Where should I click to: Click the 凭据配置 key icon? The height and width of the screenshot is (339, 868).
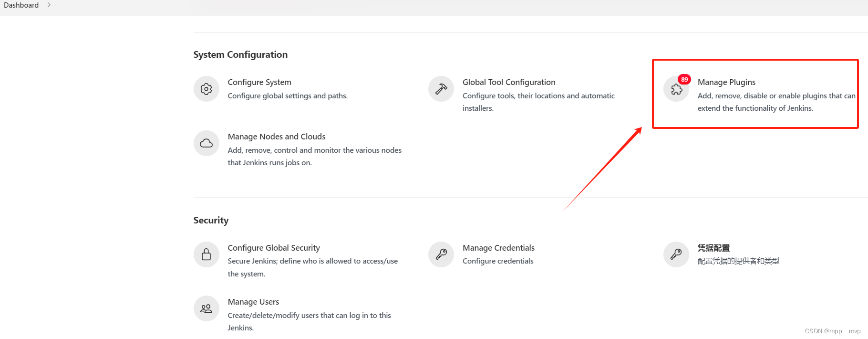click(x=676, y=254)
